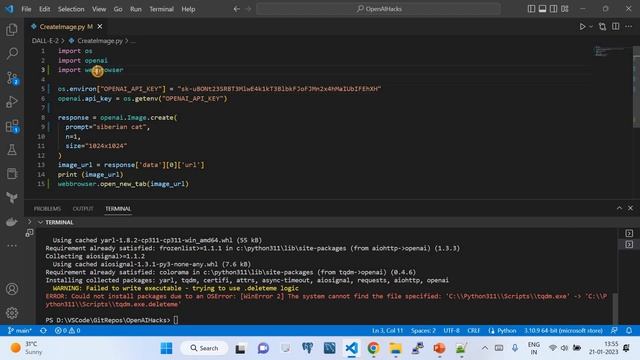
Task: Click Ln 3, Col 11 cursor position
Action: point(387,331)
